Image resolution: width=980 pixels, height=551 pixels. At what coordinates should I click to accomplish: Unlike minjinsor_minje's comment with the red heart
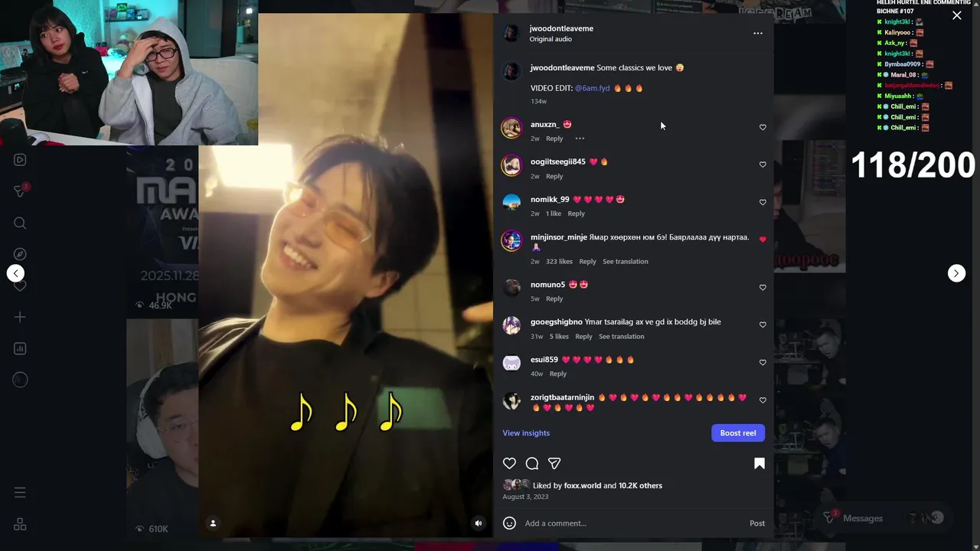coord(763,240)
